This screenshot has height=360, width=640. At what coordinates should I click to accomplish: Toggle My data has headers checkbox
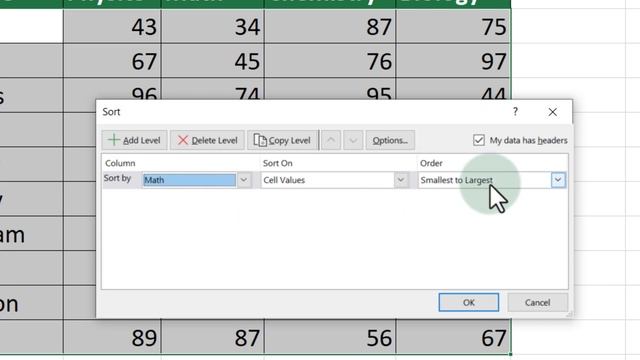click(479, 140)
